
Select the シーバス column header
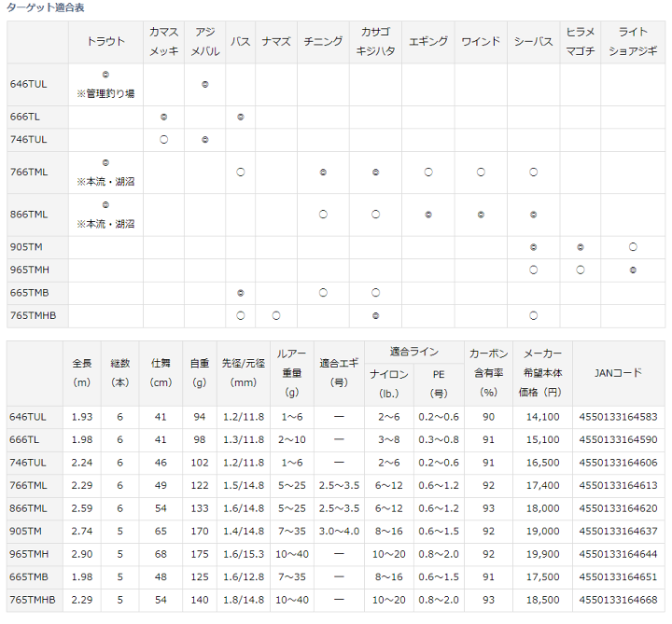pos(533,42)
